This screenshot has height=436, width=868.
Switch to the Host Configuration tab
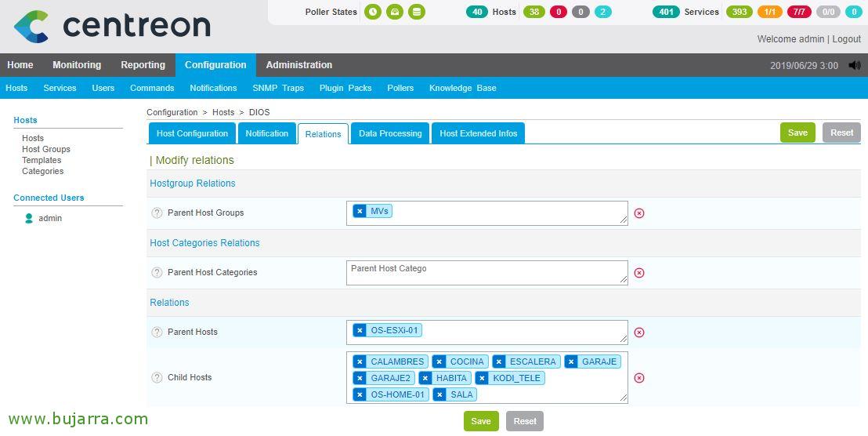[x=192, y=133]
